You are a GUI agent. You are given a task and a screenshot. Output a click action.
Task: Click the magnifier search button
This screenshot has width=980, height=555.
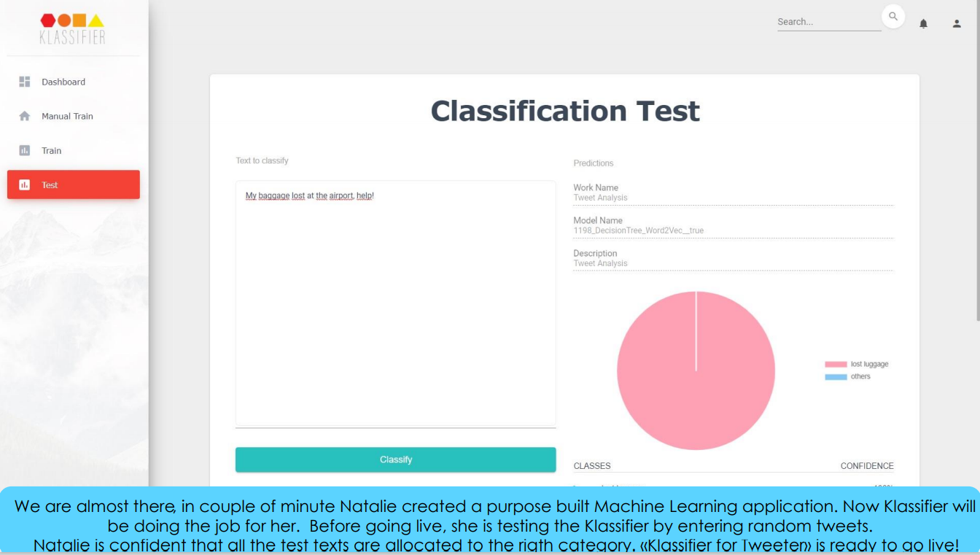892,17
